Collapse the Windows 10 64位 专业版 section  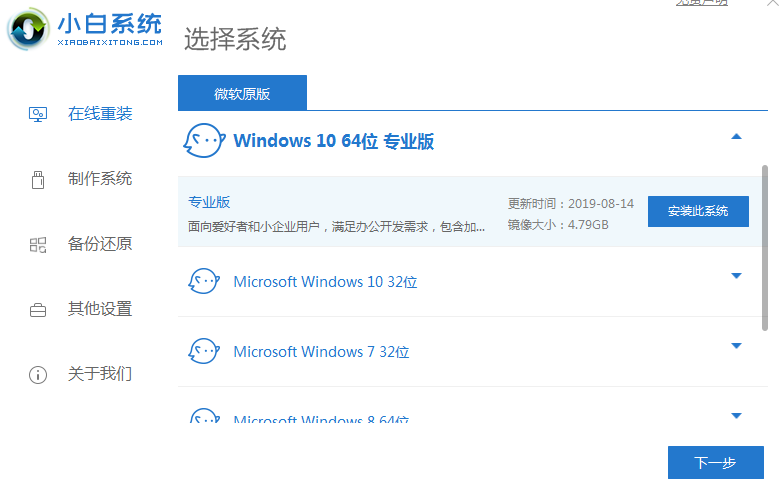pyautogui.click(x=737, y=136)
